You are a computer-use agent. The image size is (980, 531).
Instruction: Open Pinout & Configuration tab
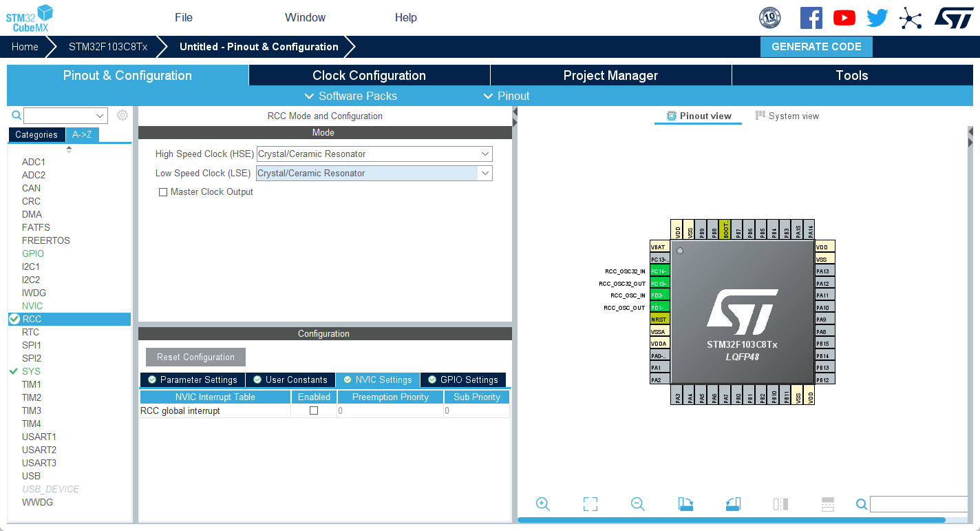(127, 76)
